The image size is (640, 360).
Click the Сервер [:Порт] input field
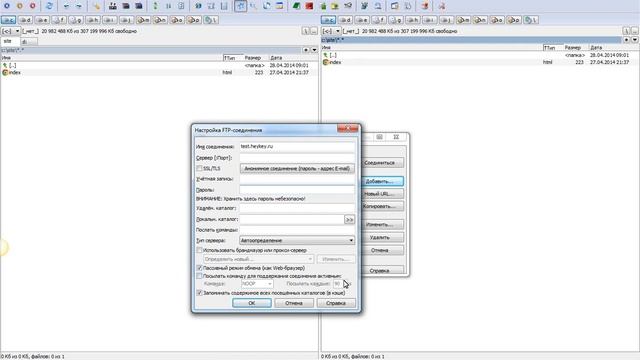297,158
